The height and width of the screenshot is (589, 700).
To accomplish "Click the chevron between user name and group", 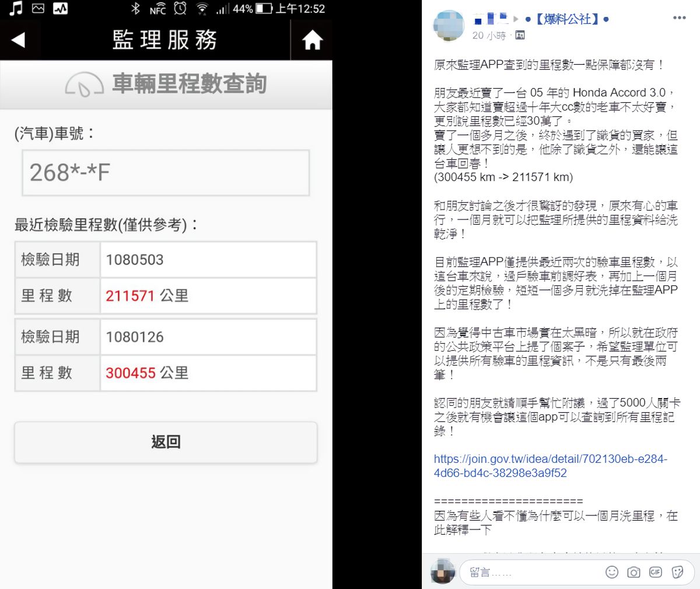I will 517,19.
